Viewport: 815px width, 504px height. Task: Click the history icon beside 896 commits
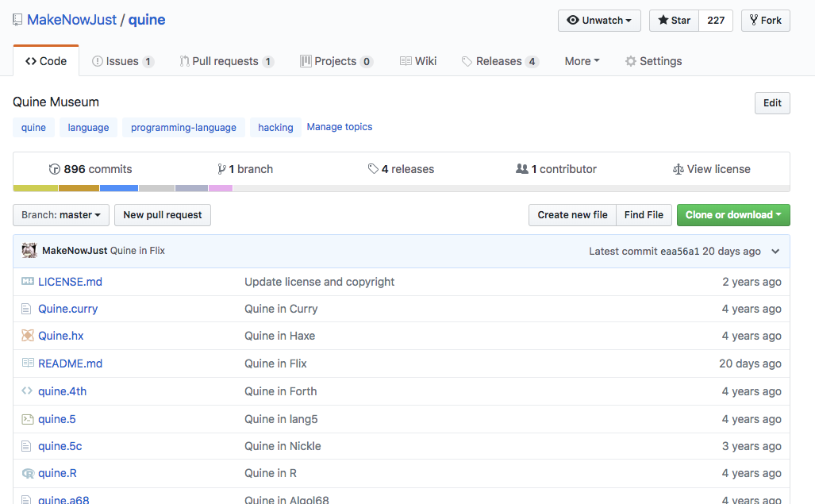pyautogui.click(x=54, y=169)
